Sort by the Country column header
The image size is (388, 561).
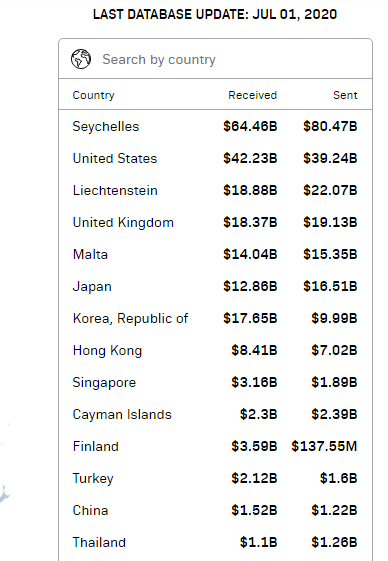93,95
